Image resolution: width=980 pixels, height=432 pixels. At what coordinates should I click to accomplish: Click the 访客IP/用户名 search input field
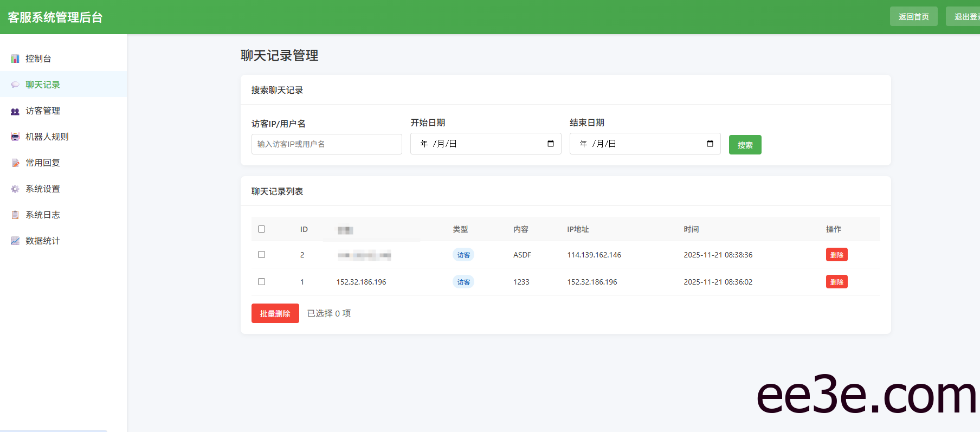(x=326, y=144)
